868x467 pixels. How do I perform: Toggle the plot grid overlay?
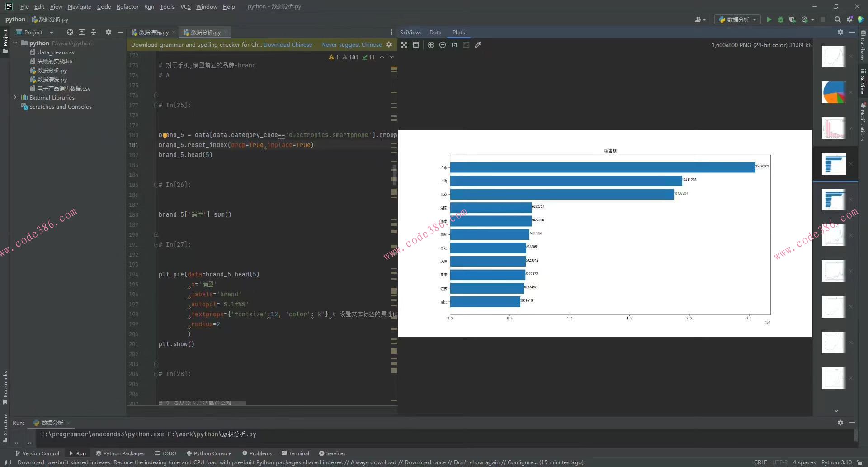click(416, 45)
